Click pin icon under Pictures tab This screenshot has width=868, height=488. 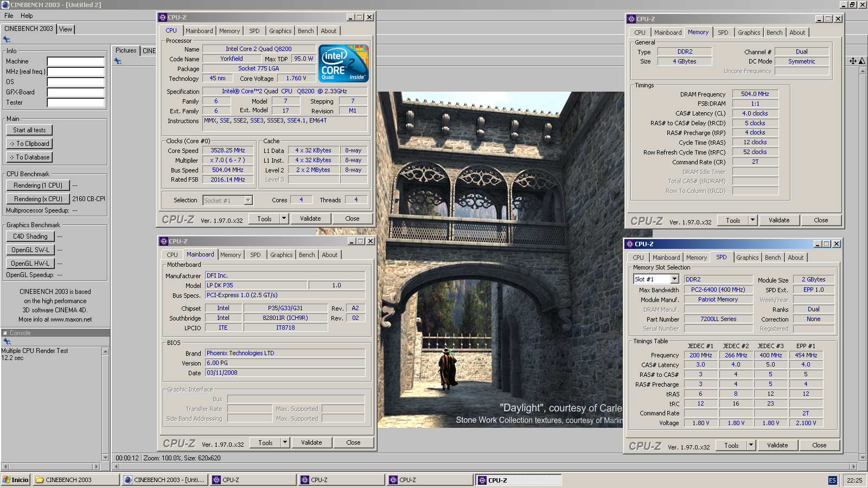point(118,61)
